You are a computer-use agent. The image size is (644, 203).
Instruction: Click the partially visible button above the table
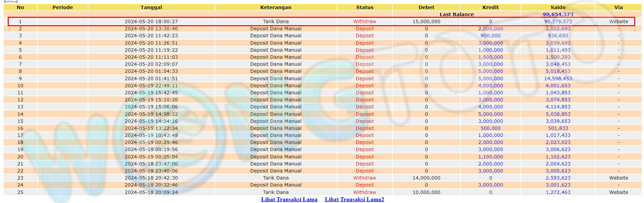tap(10, 1)
